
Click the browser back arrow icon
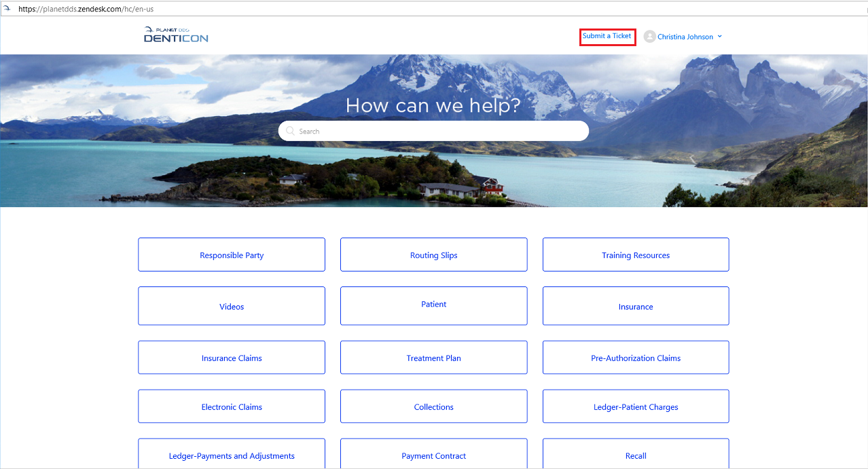click(7, 8)
